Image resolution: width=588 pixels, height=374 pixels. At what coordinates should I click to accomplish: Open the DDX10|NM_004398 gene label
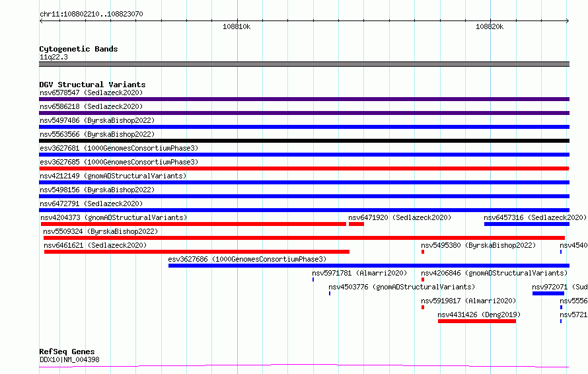69,359
